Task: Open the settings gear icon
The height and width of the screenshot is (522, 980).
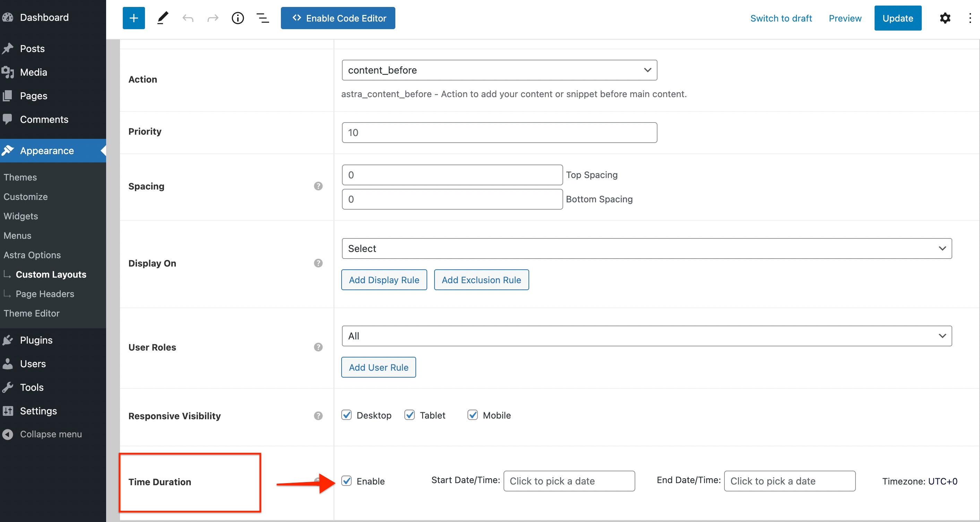Action: 945,18
